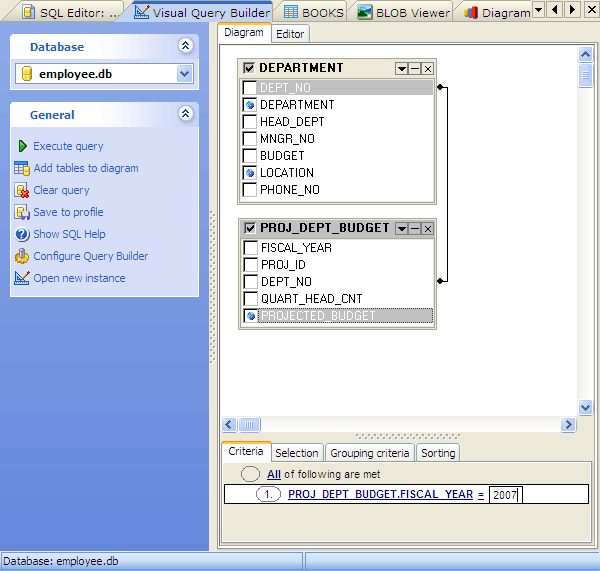Close the DEPARTMENT table box

coord(428,69)
